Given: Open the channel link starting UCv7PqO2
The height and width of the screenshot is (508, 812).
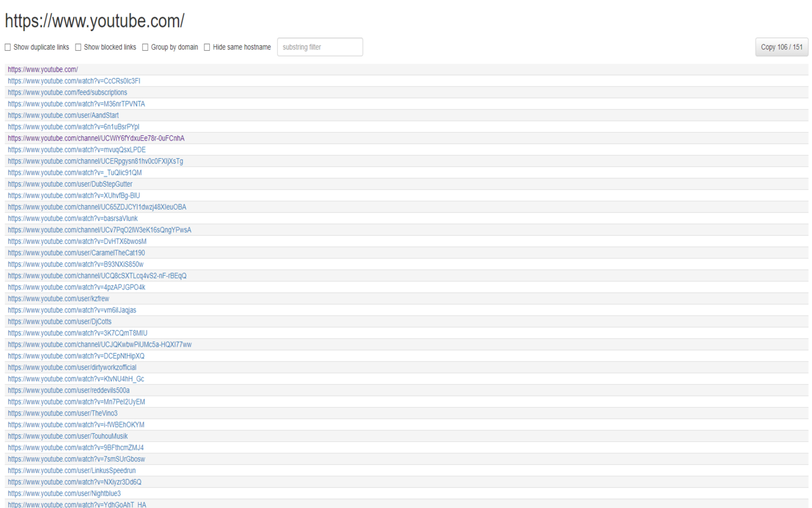Looking at the screenshot, I should pyautogui.click(x=100, y=230).
